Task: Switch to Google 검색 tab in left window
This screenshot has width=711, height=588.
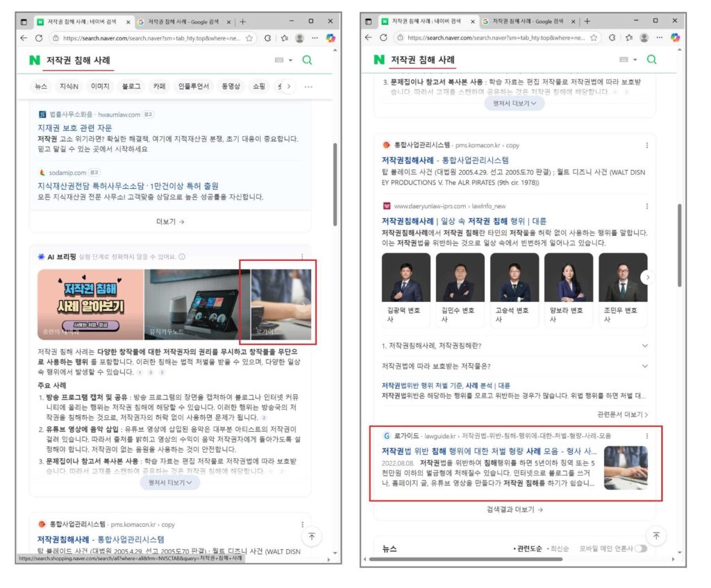Action: [184, 22]
